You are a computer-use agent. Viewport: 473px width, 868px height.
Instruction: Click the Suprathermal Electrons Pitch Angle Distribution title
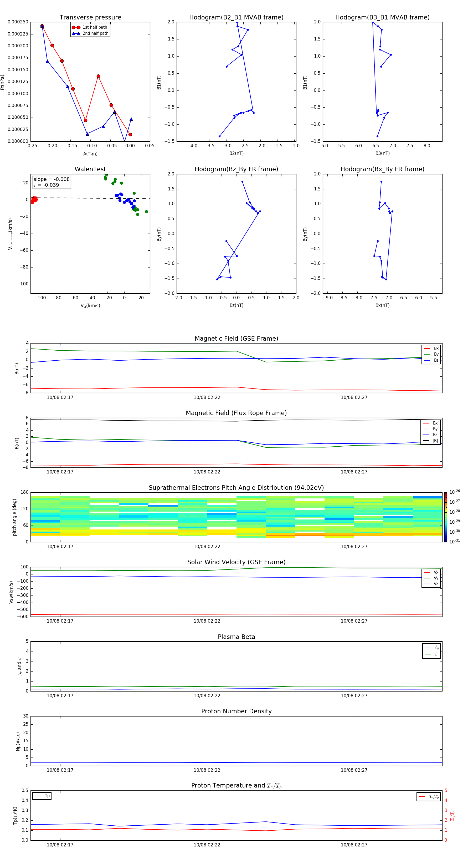pos(236,488)
